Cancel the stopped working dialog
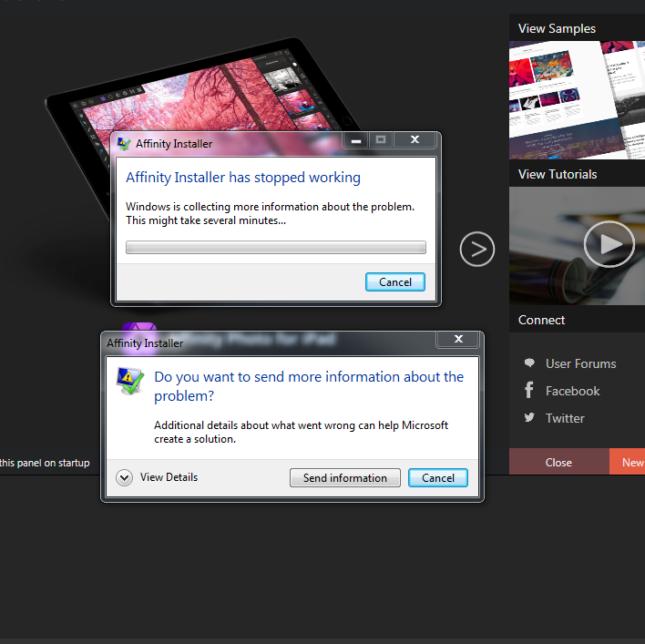The width and height of the screenshot is (645, 644). (394, 282)
